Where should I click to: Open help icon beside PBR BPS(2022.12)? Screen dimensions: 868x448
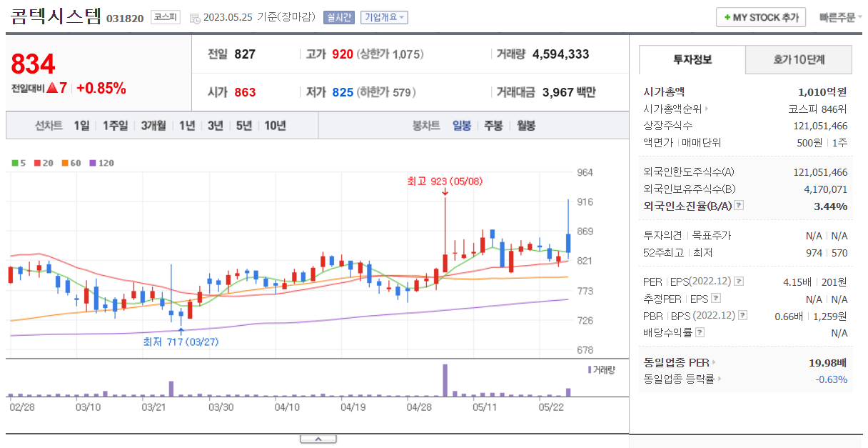click(743, 315)
